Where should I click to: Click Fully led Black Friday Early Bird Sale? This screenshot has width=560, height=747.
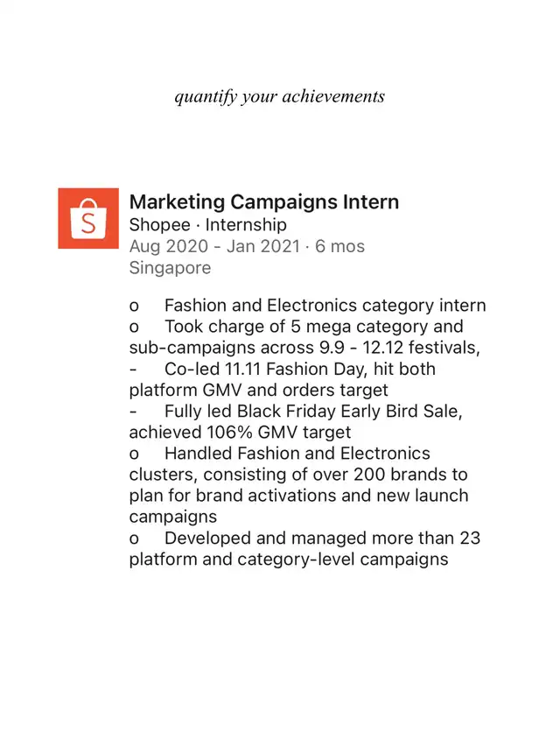pos(296,411)
